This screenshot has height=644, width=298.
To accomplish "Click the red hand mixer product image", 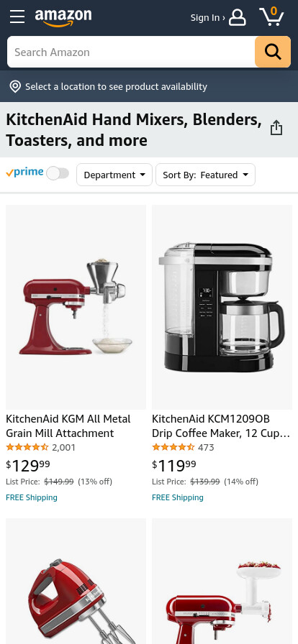I will tap(76, 581).
